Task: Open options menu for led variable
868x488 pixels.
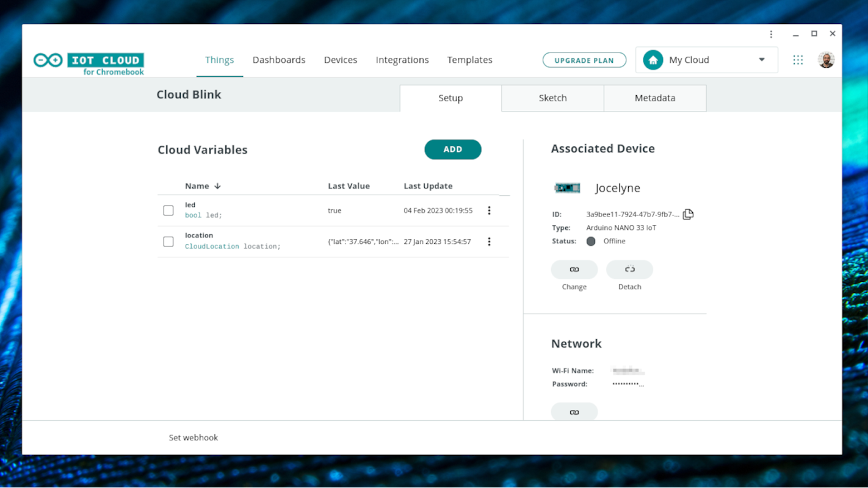Action: [489, 210]
